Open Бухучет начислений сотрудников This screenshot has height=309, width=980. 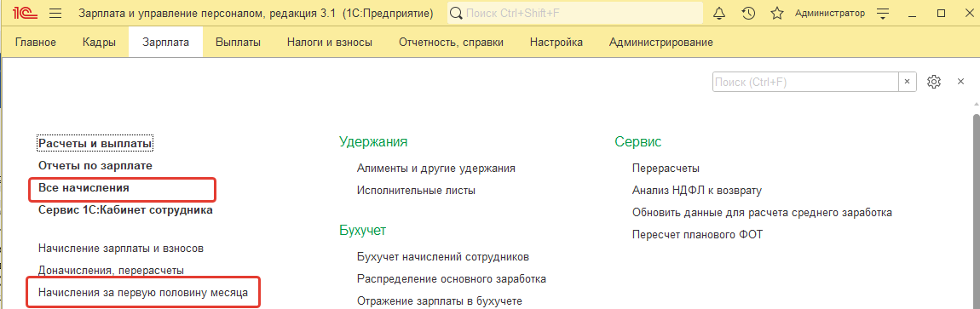click(443, 256)
